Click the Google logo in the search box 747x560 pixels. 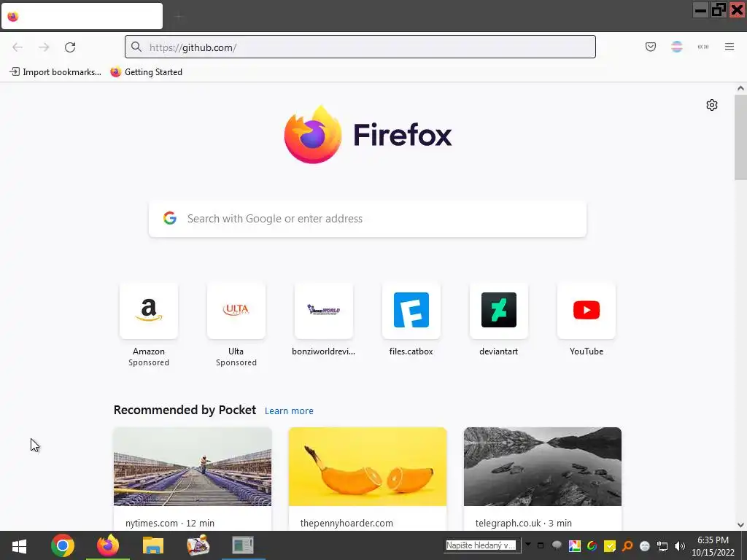click(x=170, y=218)
